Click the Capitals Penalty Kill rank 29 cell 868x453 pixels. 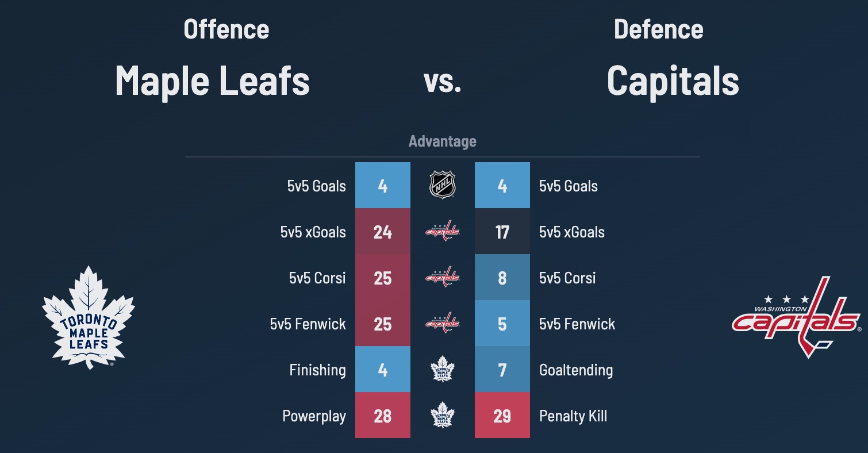502,415
